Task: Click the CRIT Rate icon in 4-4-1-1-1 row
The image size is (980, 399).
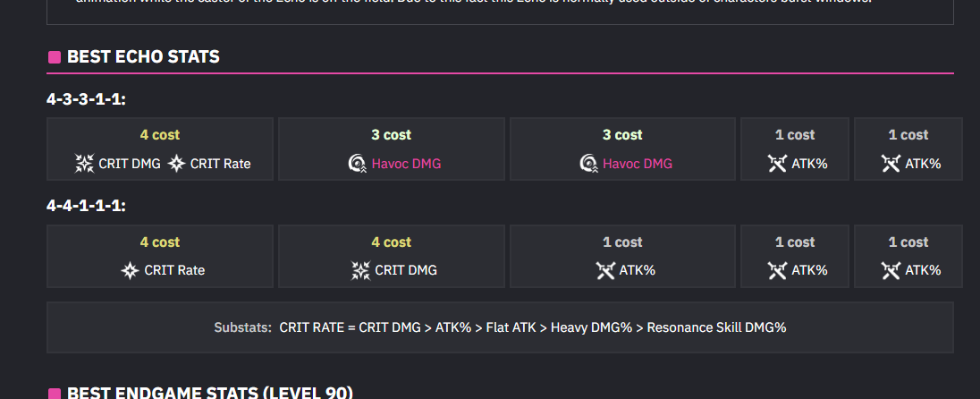Action: (x=131, y=270)
